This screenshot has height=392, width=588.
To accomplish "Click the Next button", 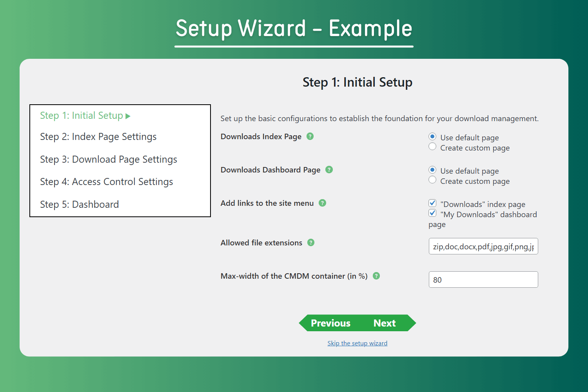I will [x=385, y=323].
